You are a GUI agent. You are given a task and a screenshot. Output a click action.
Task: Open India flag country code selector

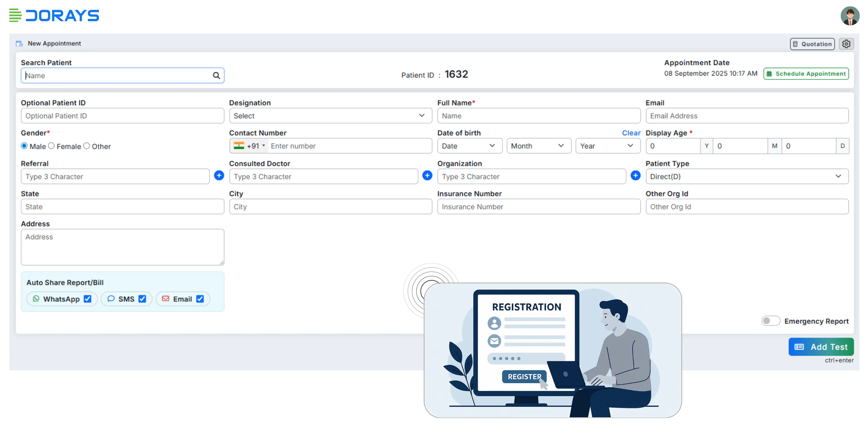pyautogui.click(x=249, y=146)
